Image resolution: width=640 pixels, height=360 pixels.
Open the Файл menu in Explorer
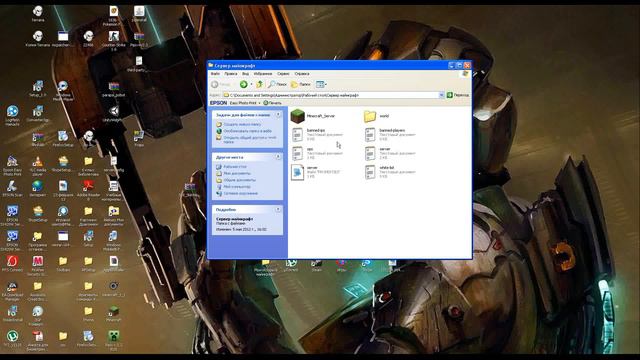coord(215,74)
